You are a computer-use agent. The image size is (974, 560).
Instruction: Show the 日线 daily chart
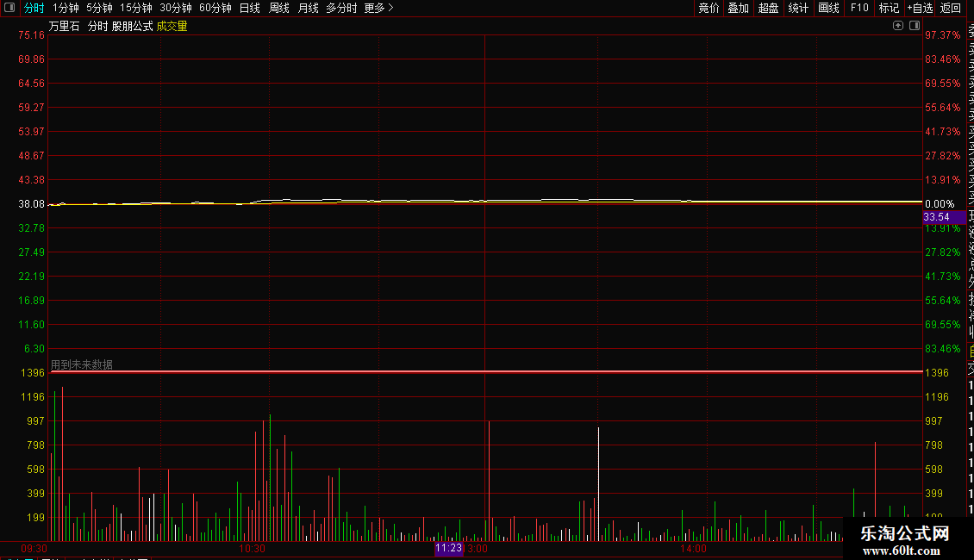coord(250,8)
